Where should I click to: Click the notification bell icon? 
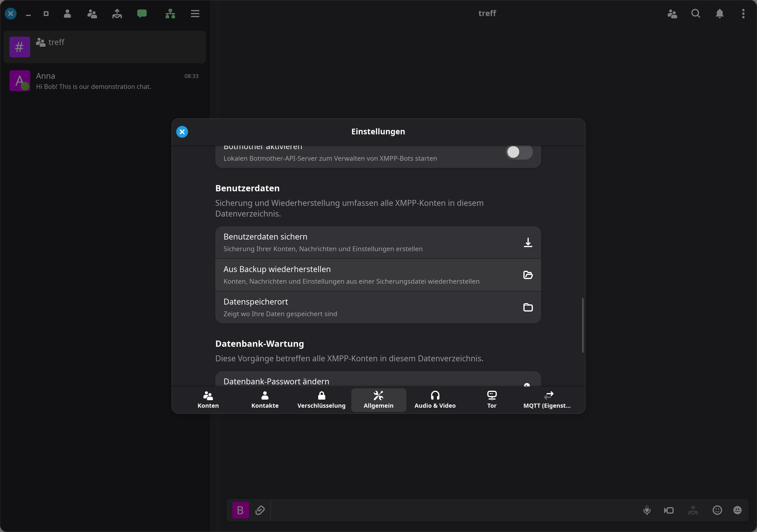(720, 14)
